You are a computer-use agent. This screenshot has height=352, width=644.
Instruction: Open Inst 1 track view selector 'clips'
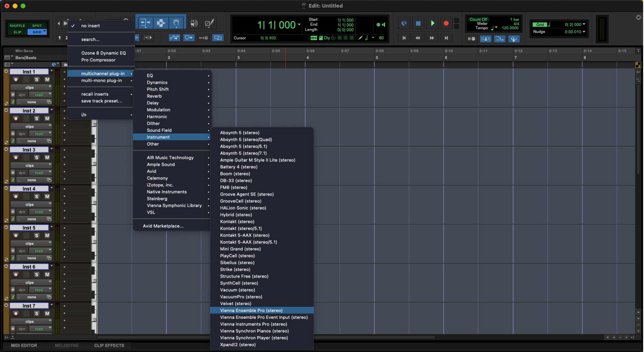[31, 87]
